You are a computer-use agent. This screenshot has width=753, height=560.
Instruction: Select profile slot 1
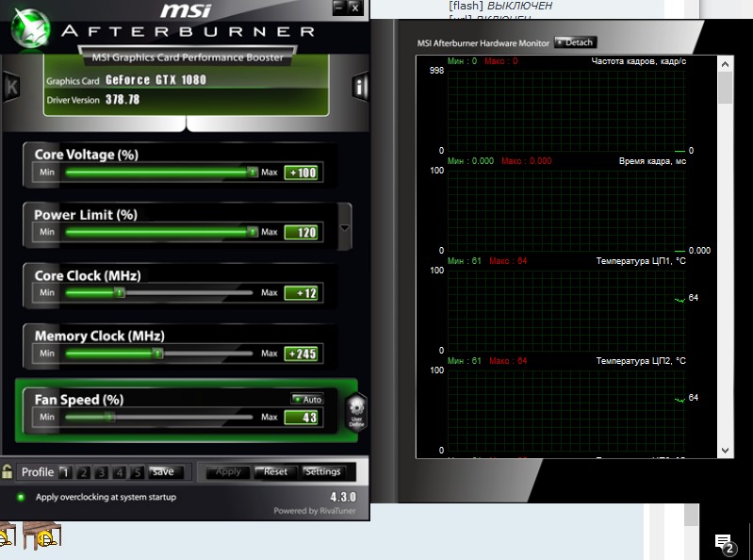tap(64, 472)
